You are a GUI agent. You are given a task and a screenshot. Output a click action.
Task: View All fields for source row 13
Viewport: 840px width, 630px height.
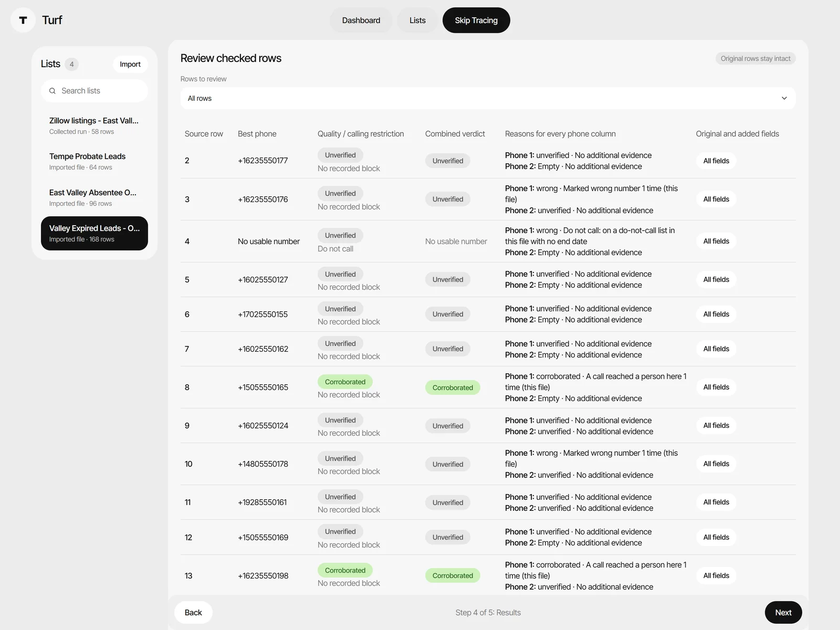click(x=716, y=575)
